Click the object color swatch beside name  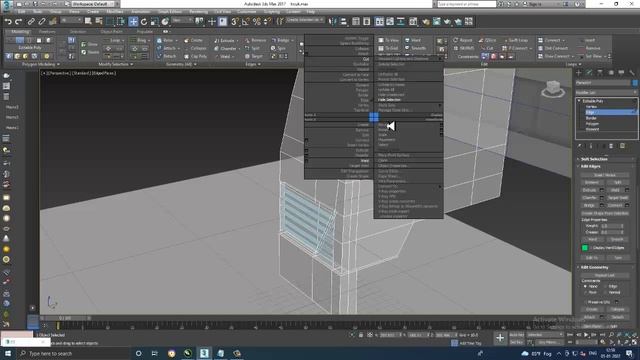[635, 83]
